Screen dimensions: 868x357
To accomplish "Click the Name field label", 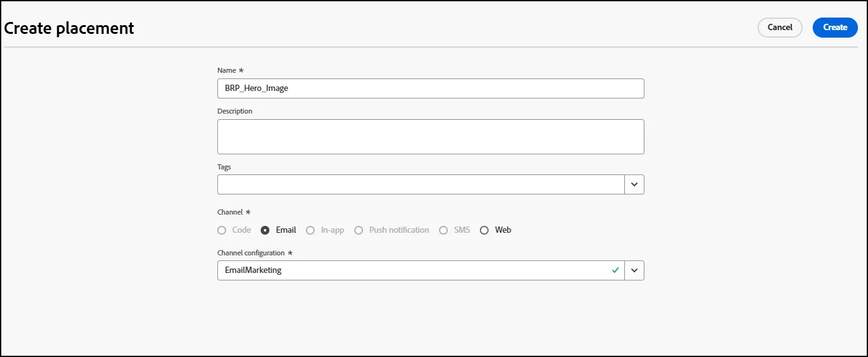I will point(227,71).
